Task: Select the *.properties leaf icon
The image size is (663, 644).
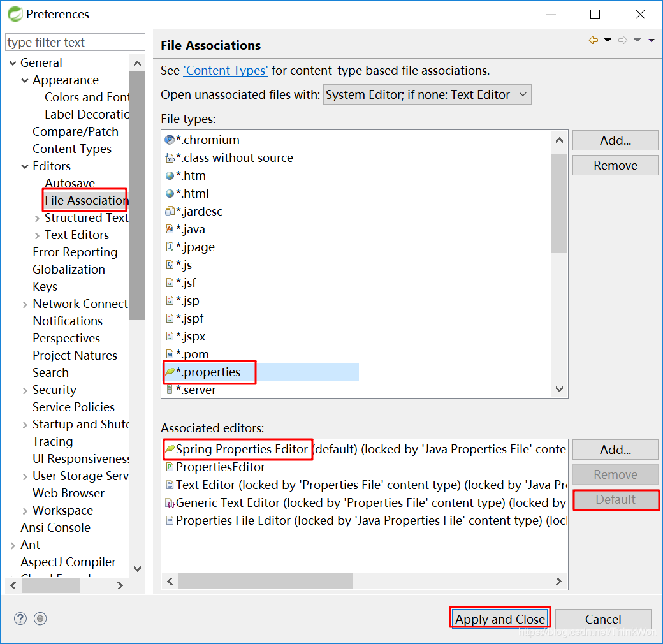Action: [x=170, y=372]
